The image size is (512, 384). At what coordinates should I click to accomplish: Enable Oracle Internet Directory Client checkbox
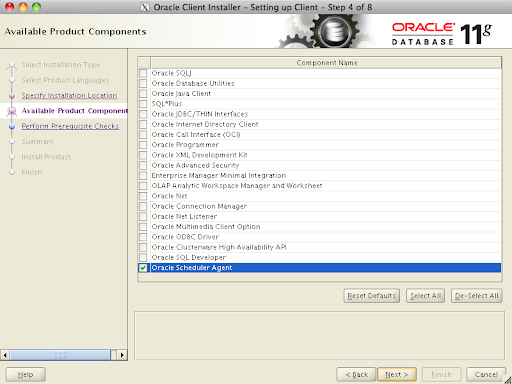click(143, 124)
